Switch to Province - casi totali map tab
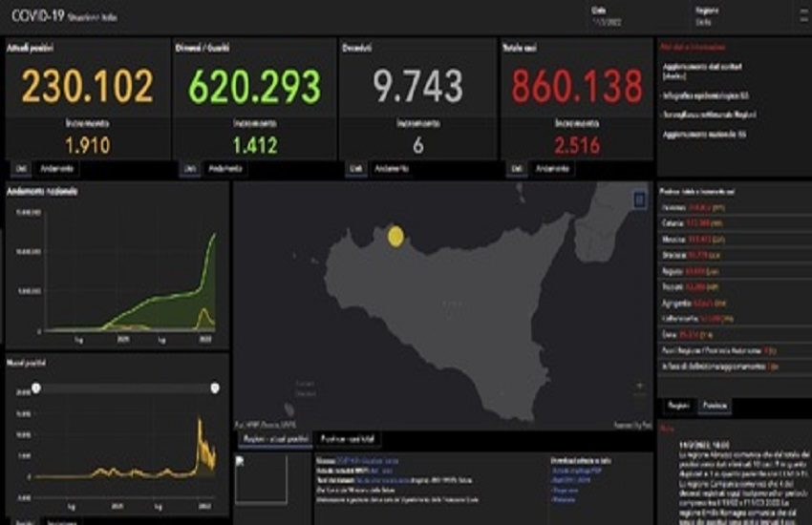Viewport: 812px width, 525px height. (x=347, y=437)
